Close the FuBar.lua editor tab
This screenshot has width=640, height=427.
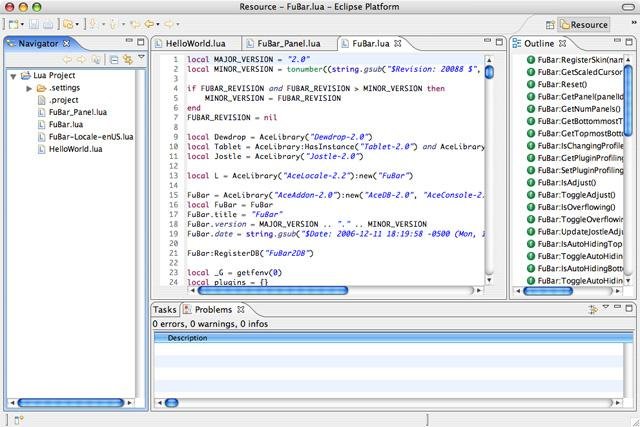point(398,43)
